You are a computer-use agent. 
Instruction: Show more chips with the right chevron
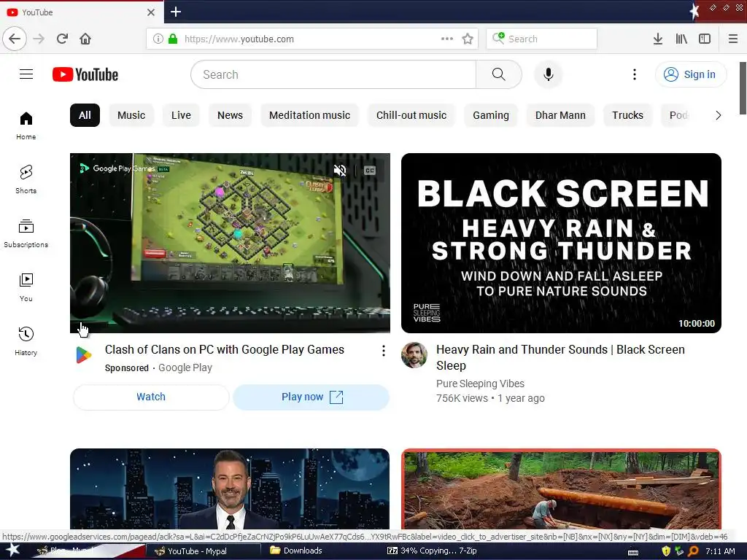pyautogui.click(x=718, y=115)
